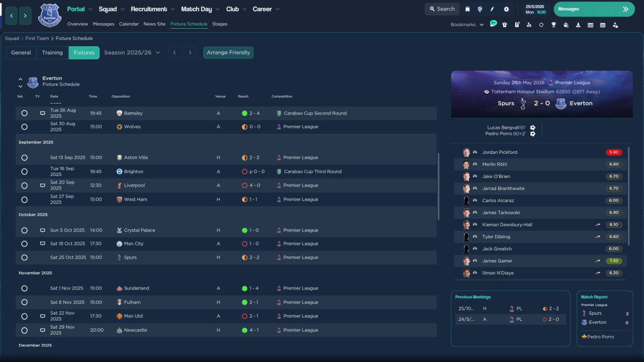The width and height of the screenshot is (644, 362).
Task: Open the Season 2025/26 dropdown
Action: click(132, 52)
